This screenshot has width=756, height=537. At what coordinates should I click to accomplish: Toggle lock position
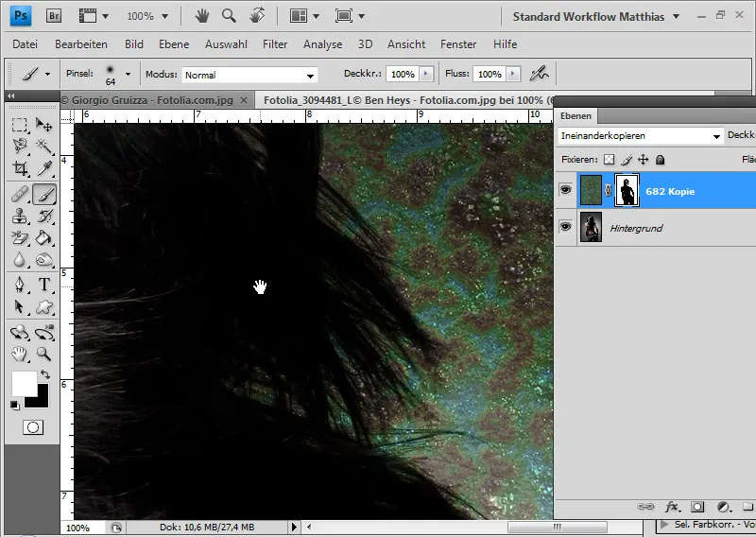644,160
